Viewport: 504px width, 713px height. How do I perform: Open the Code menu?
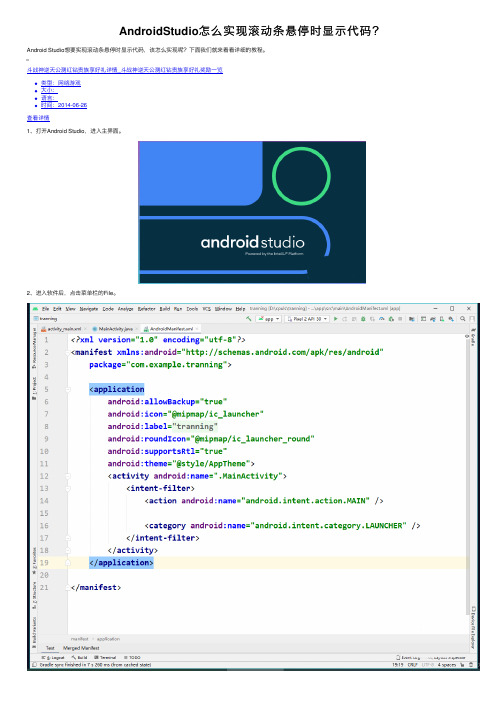pyautogui.click(x=108, y=309)
